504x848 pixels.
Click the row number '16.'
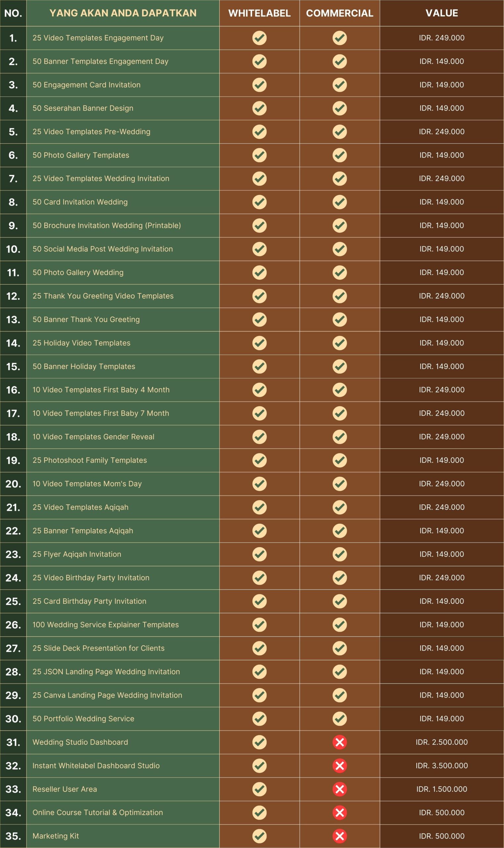click(13, 390)
